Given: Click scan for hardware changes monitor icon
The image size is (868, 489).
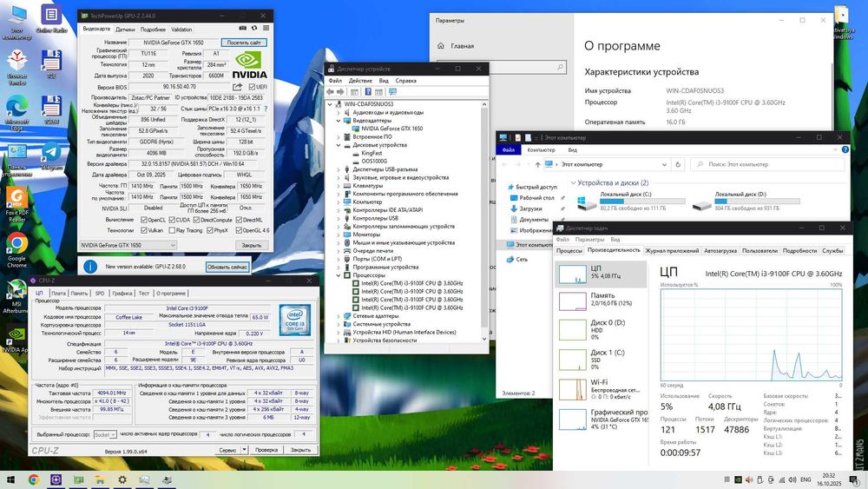Looking at the screenshot, I should pyautogui.click(x=392, y=92).
